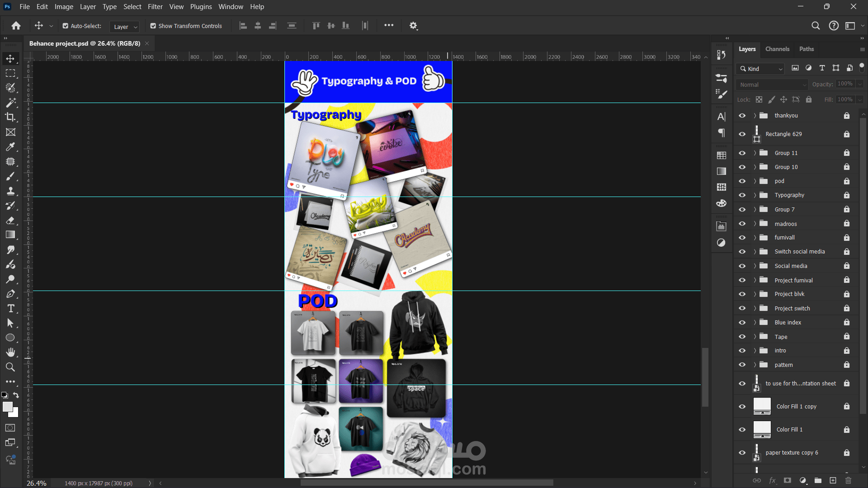
Task: Select the Eraser tool
Action: 10,221
